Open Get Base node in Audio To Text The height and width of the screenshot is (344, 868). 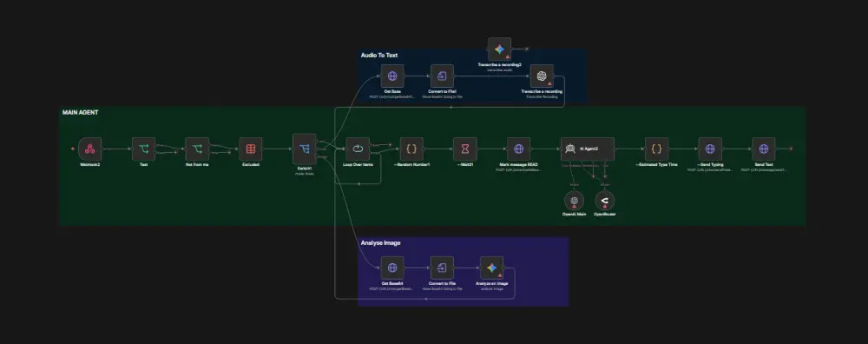[x=392, y=76]
